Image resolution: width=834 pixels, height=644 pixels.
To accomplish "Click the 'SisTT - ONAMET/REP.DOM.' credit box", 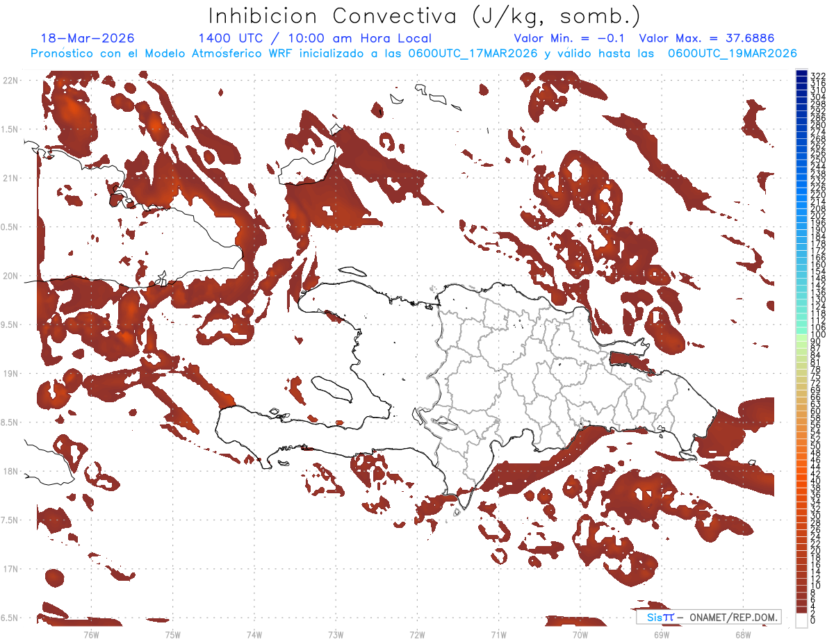I will [x=708, y=617].
